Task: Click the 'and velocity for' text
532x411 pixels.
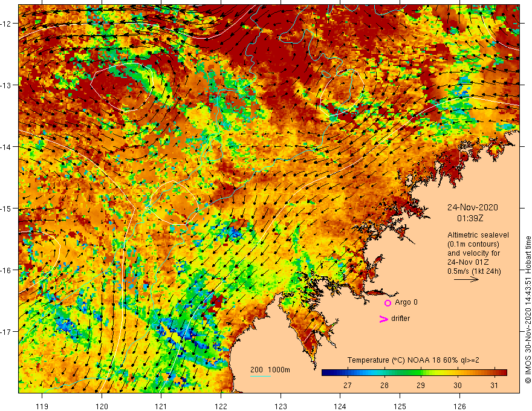Action: (x=473, y=253)
